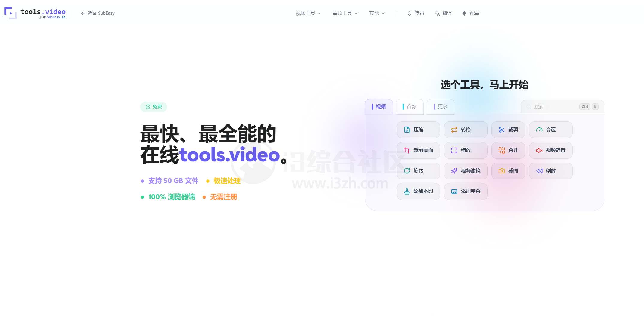The image size is (644, 331).
Task: Select the 压缩 video compress tool
Action: point(418,130)
